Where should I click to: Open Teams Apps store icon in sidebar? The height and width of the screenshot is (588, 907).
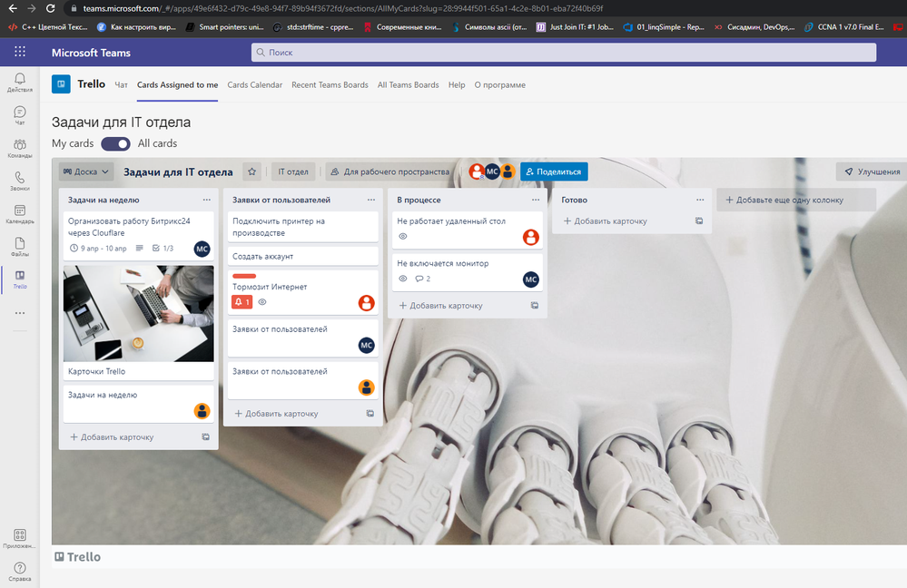[x=19, y=538]
